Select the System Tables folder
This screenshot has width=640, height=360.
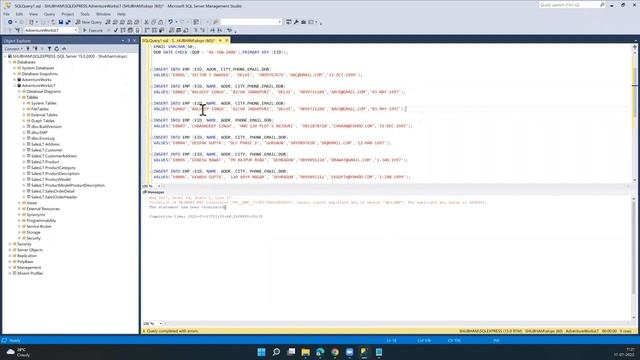point(44,103)
